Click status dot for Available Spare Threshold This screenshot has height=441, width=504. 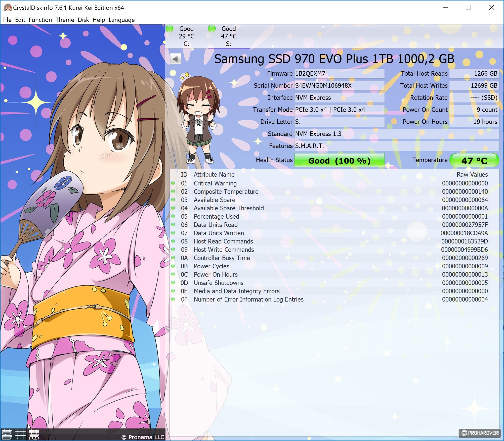[x=173, y=208]
